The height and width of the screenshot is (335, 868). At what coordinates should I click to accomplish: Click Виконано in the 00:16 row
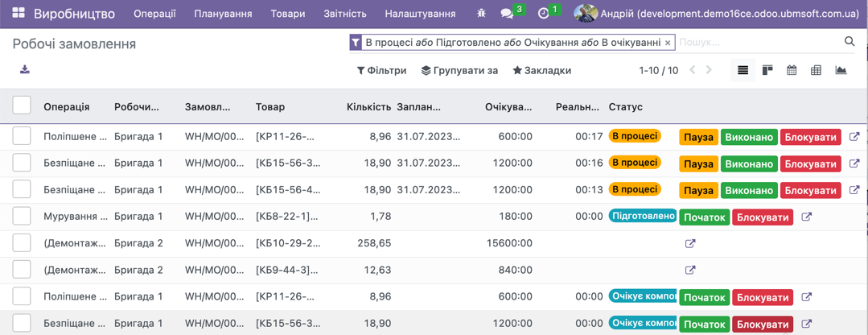point(750,163)
